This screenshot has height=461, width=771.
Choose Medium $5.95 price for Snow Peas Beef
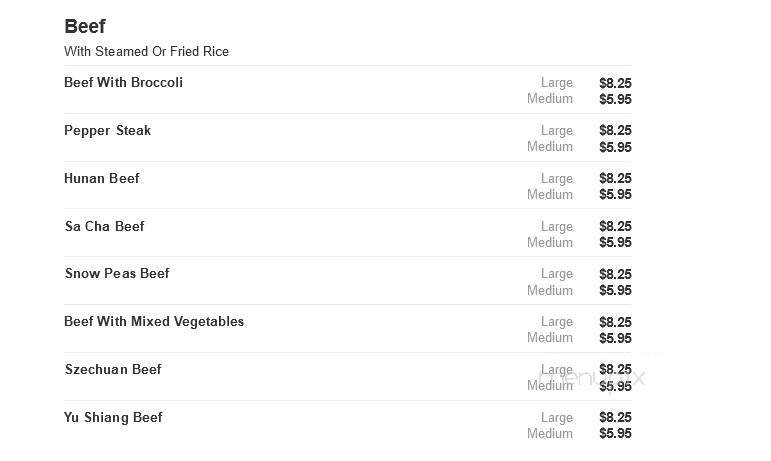[x=615, y=290]
